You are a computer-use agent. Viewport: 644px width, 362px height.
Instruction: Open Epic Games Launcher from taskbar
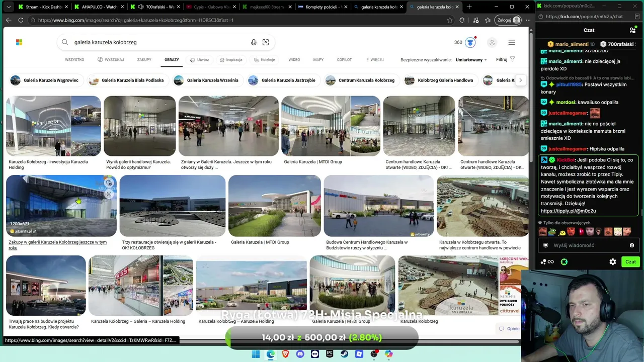pyautogui.click(x=330, y=354)
